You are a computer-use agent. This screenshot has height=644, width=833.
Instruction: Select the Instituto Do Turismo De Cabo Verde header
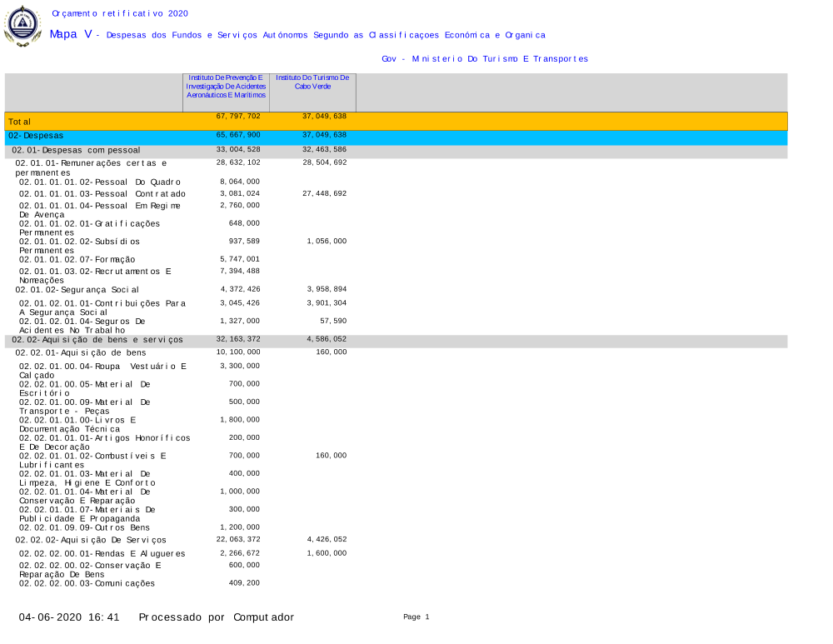pos(314,82)
